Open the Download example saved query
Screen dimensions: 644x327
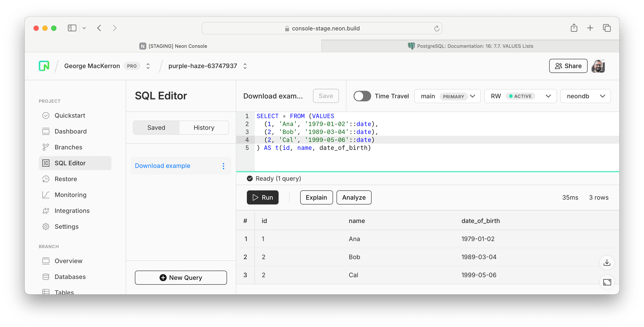point(162,166)
